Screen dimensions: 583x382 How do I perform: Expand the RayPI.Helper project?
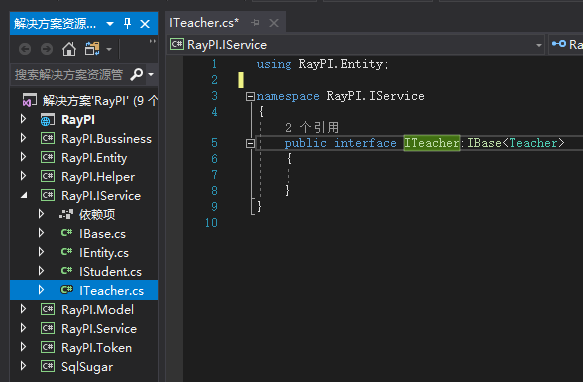(23, 176)
